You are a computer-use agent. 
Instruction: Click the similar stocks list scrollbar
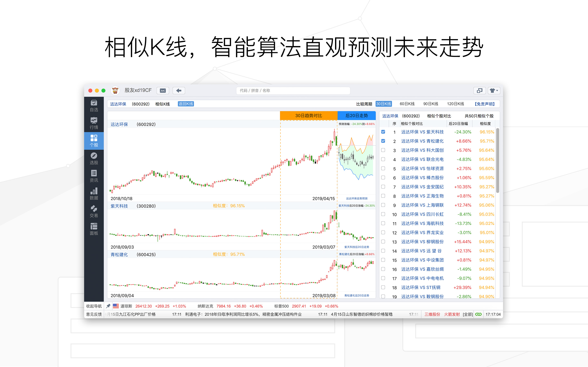point(498,160)
